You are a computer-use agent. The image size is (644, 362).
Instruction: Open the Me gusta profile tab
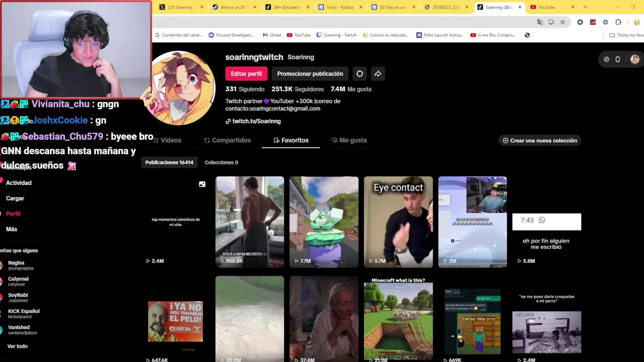pyautogui.click(x=349, y=140)
